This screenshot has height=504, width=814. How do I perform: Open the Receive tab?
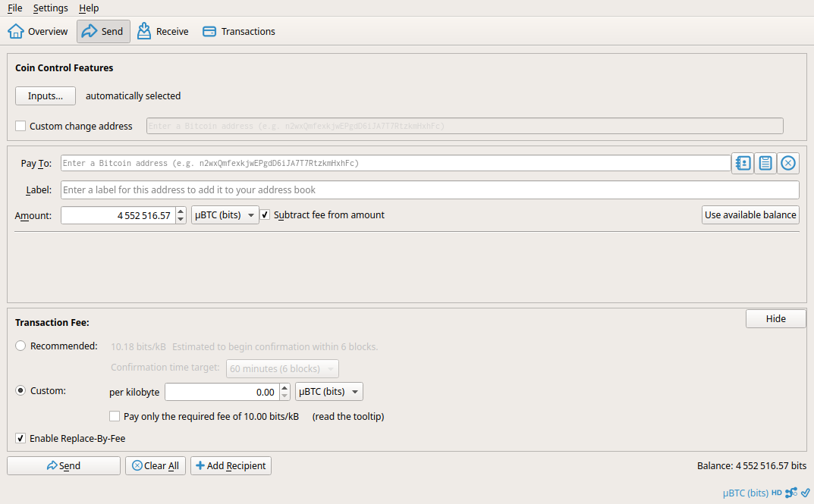click(162, 32)
